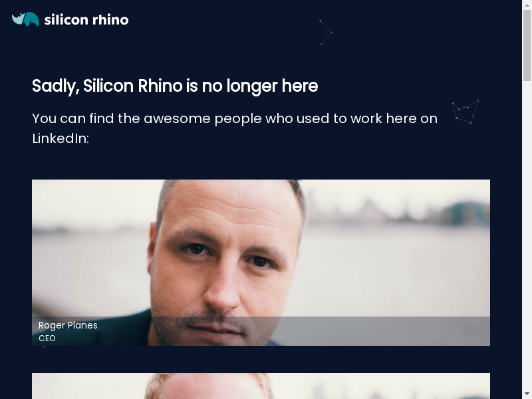The width and height of the screenshot is (532, 399).
Task: Click the tiny star dot below Roger's card
Action: tap(44, 346)
